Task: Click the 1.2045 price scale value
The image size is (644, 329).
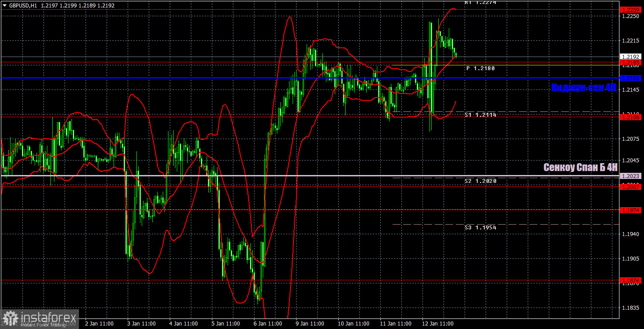Action: pos(631,160)
